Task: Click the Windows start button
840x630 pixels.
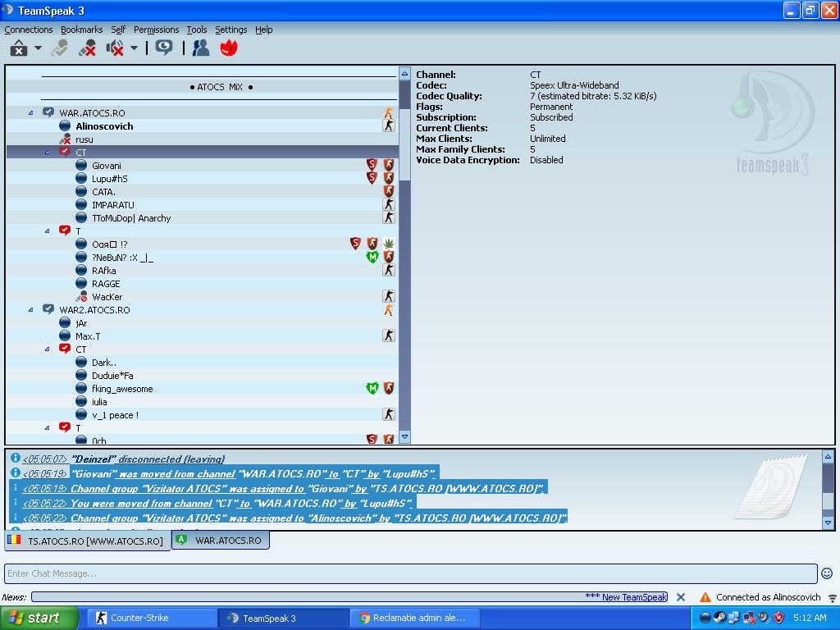Action: 39,619
